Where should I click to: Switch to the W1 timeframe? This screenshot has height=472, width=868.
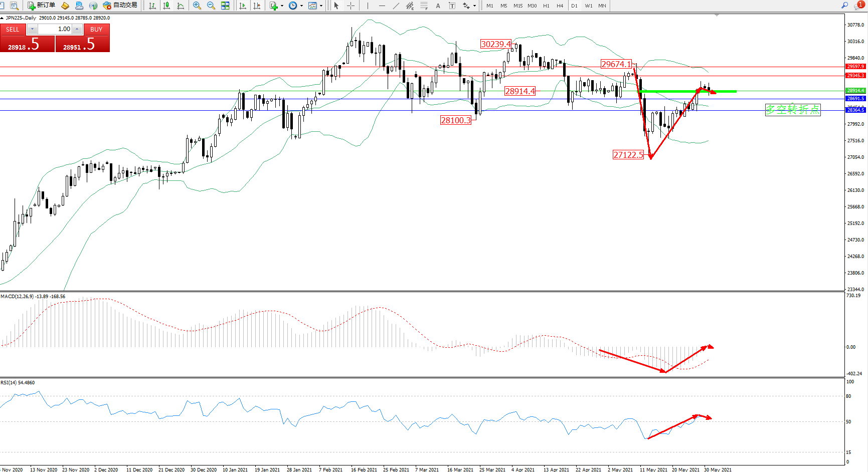pyautogui.click(x=588, y=6)
